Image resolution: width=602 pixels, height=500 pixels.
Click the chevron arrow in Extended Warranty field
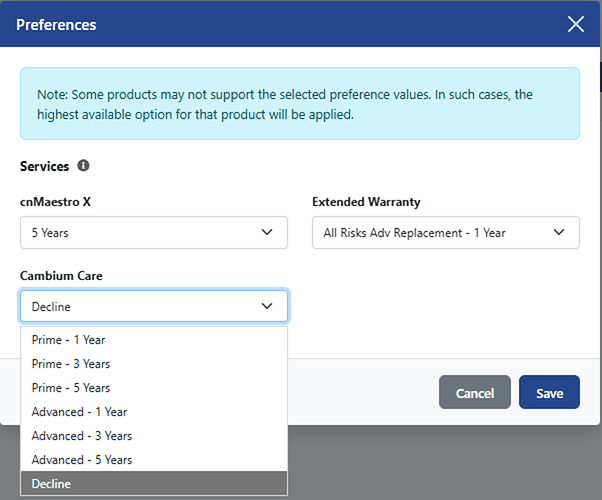point(558,232)
